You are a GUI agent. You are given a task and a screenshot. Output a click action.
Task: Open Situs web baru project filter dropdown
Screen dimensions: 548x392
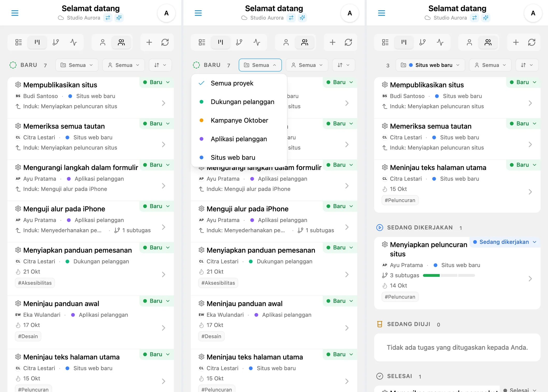[430, 65]
